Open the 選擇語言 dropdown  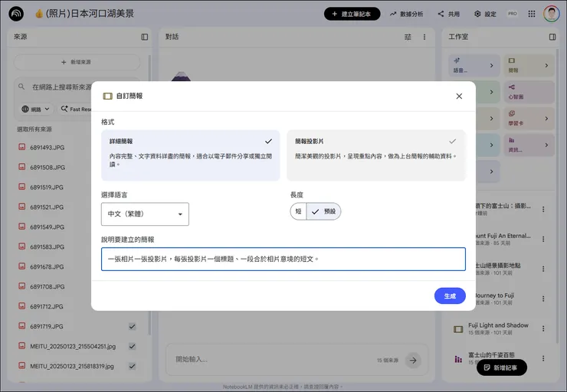click(145, 214)
